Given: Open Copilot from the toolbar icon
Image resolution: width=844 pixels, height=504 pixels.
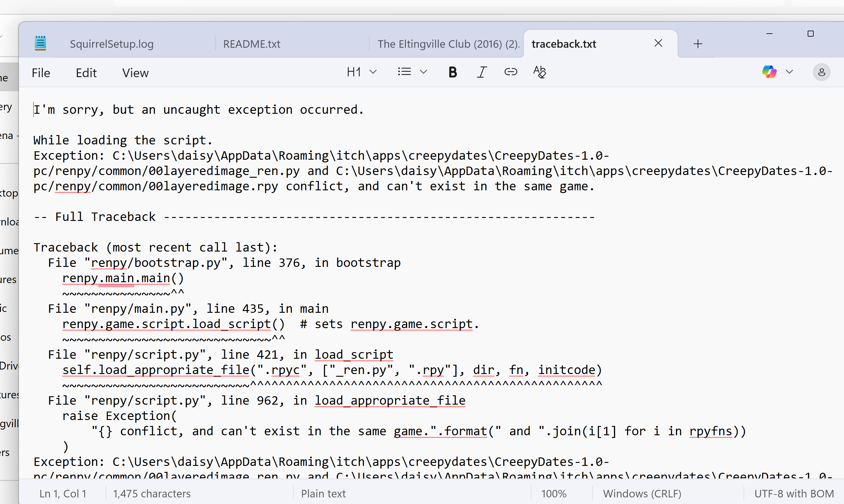Looking at the screenshot, I should [769, 72].
